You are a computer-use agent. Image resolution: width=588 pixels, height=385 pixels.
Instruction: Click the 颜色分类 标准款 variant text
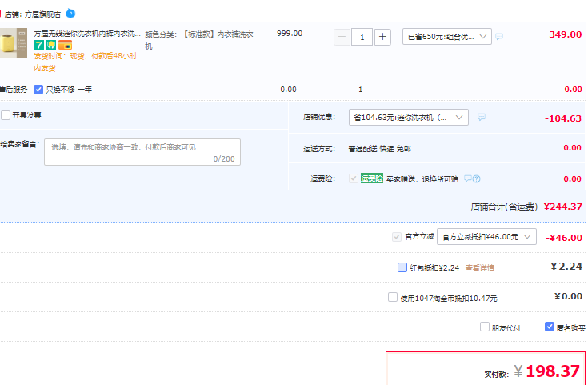pyautogui.click(x=199, y=40)
